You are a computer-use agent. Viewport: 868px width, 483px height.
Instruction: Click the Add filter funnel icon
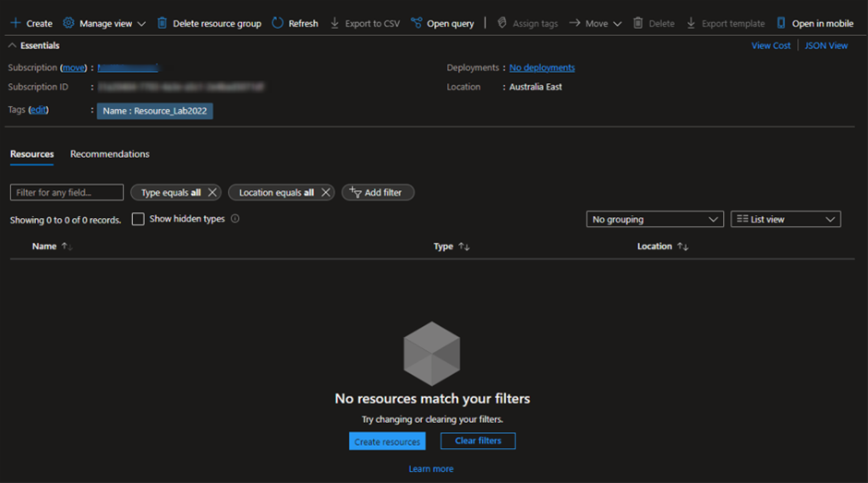(x=356, y=192)
